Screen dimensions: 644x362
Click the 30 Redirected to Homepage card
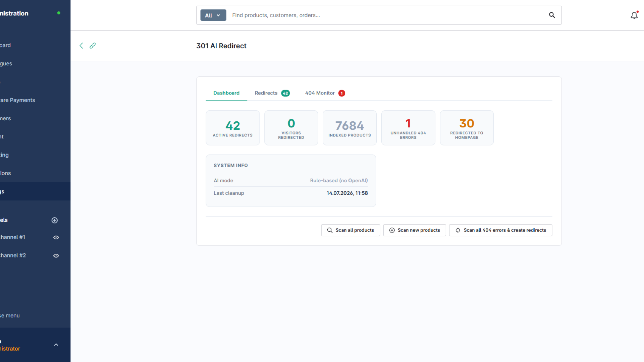click(467, 128)
